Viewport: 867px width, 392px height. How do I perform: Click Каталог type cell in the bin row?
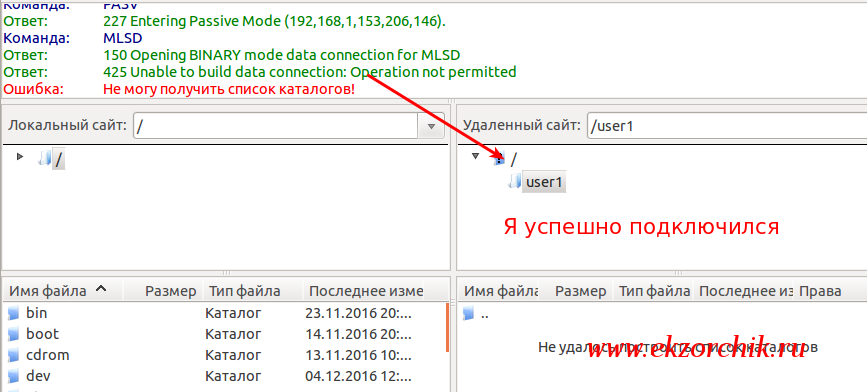(233, 313)
